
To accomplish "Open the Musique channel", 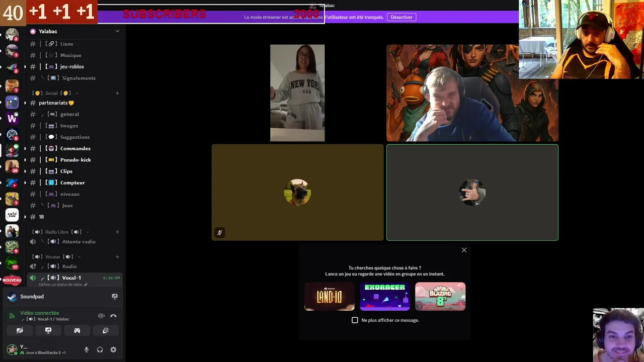I will pyautogui.click(x=74, y=55).
